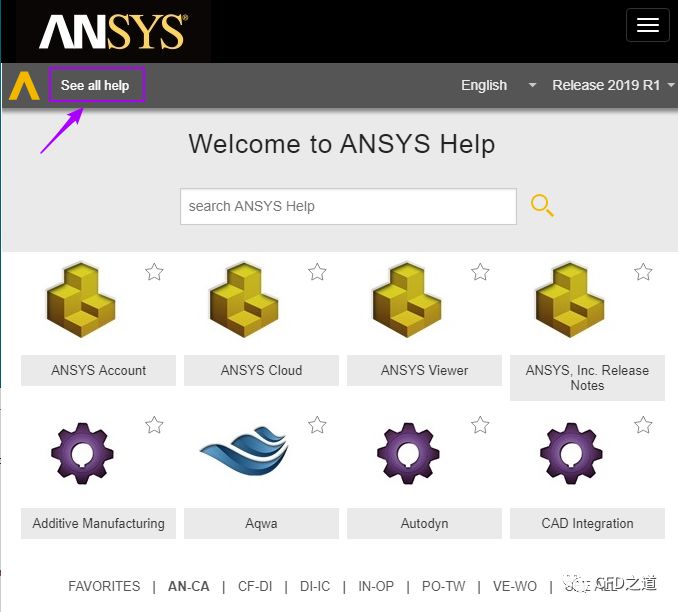Switch to the FAVORITES tab
The width and height of the screenshot is (678, 612).
104,586
